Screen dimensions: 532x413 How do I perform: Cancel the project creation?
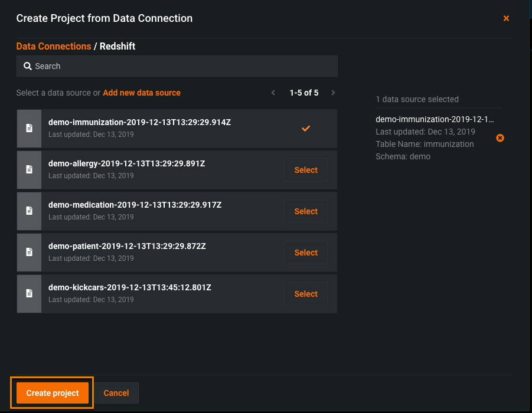tap(116, 393)
